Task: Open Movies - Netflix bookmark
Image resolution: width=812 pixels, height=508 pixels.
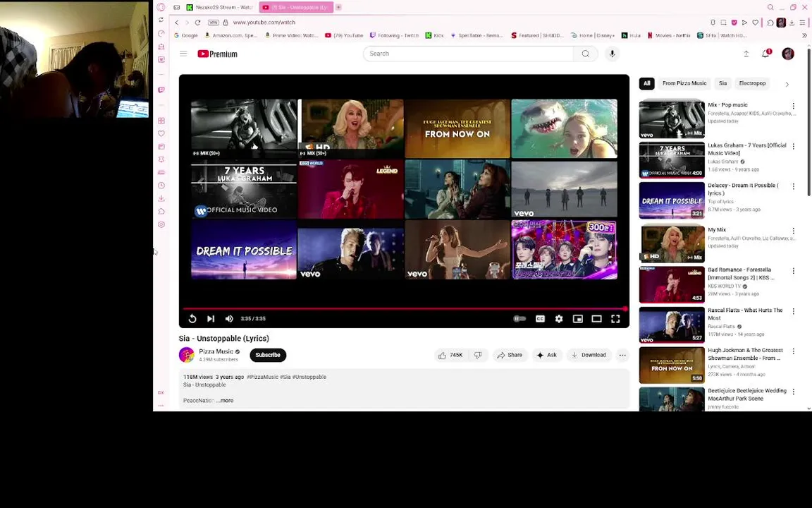Action: pos(668,35)
